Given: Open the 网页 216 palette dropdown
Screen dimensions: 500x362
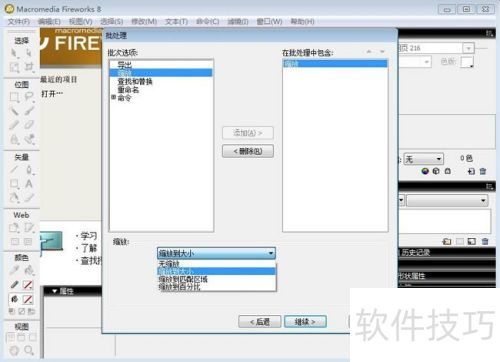Looking at the screenshot, I should click(x=468, y=48).
